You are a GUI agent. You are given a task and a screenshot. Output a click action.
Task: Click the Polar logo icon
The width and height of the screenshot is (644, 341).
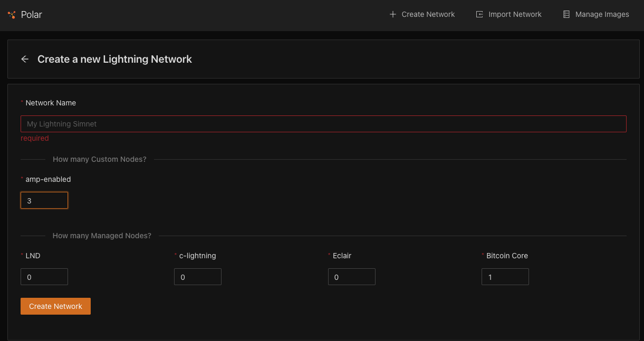click(x=12, y=15)
